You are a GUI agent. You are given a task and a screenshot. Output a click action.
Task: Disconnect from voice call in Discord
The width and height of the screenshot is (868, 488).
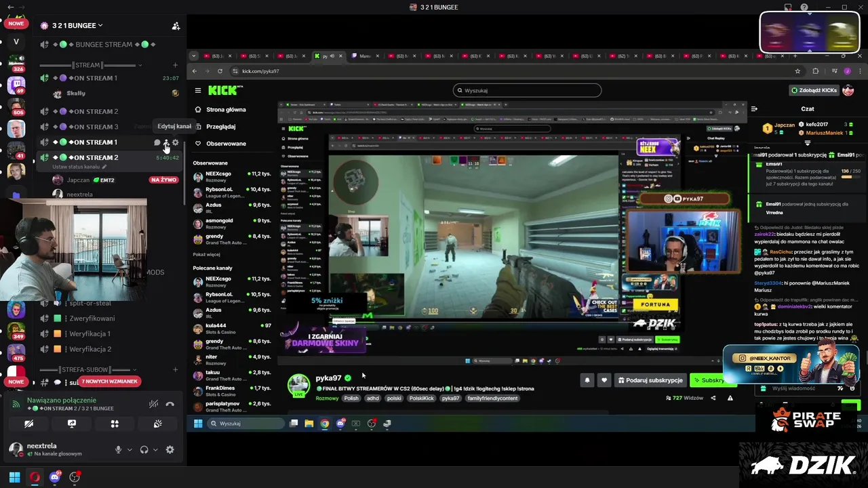(x=170, y=404)
